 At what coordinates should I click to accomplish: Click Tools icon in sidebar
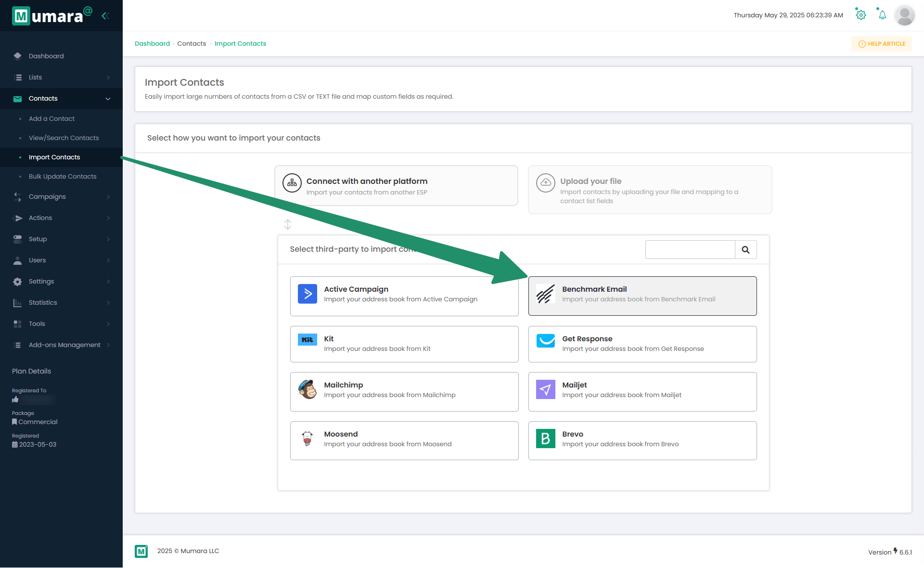18,324
